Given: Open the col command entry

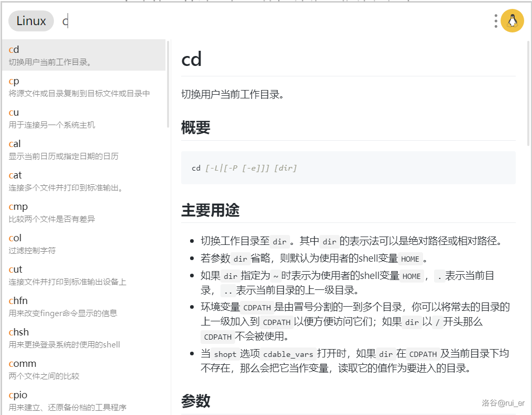Looking at the screenshot, I should point(84,243).
